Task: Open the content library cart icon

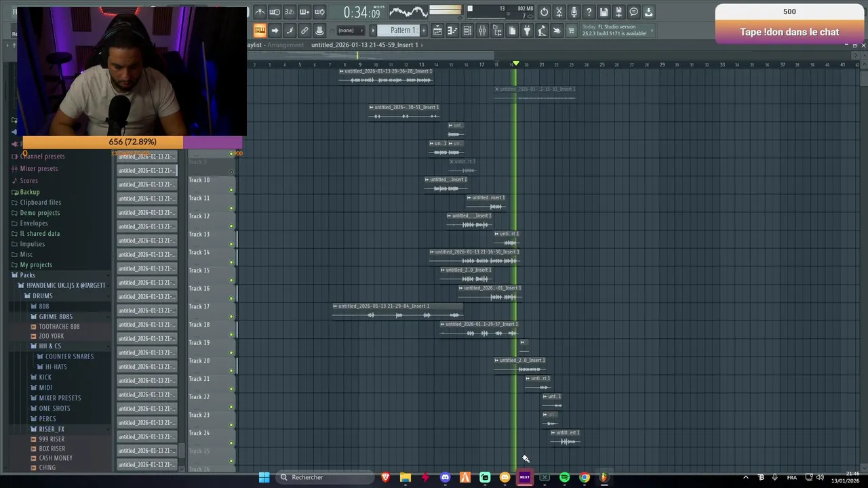Action: pos(572,30)
